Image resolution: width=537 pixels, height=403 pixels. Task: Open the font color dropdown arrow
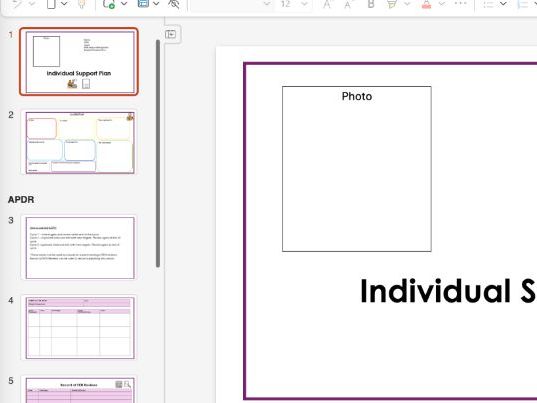point(442,4)
